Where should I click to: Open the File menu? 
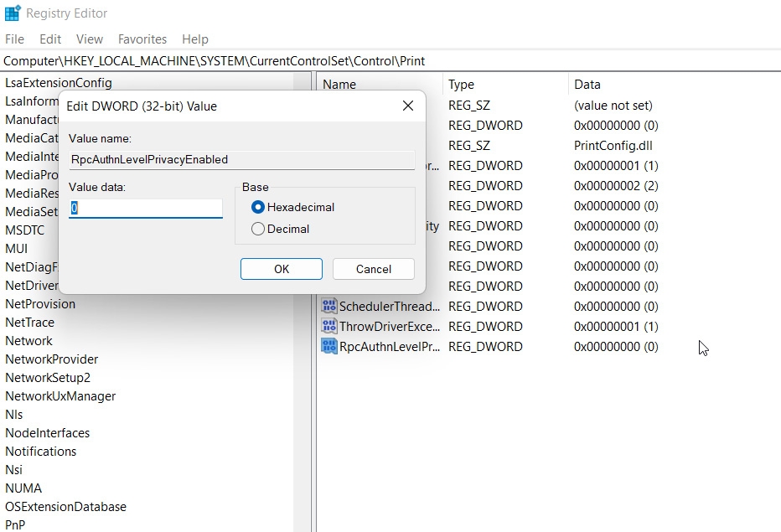click(x=14, y=39)
